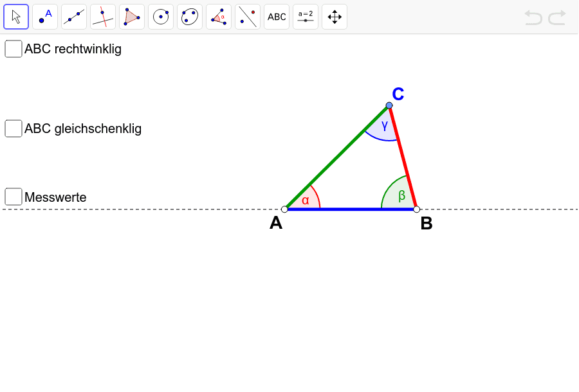Click the Undo arrow
This screenshot has width=579, height=392.
[533, 18]
